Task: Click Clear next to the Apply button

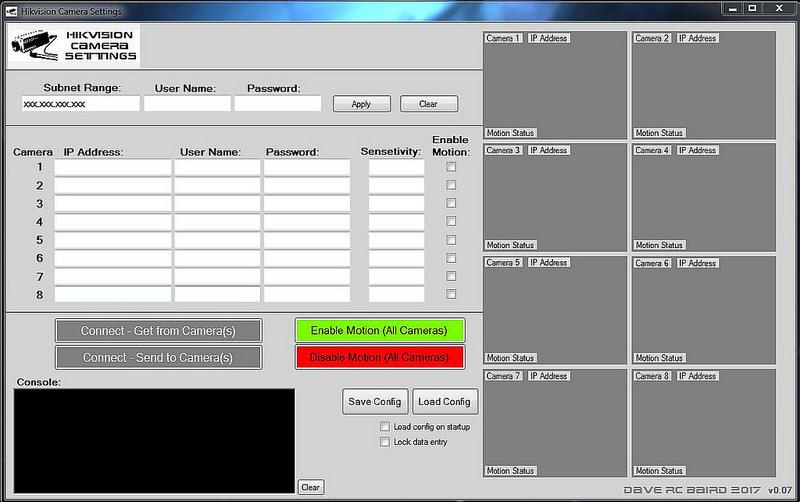Action: point(429,104)
